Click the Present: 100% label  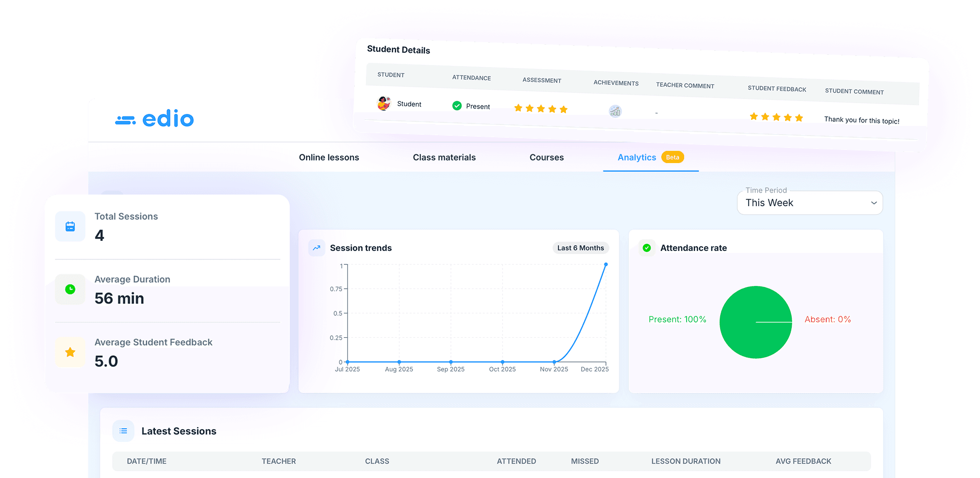677,320
